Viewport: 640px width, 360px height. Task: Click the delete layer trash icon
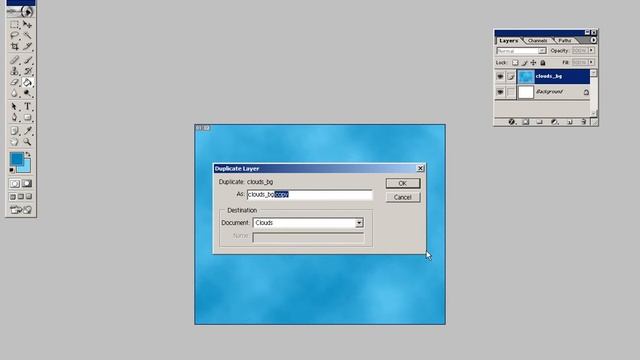(x=584, y=122)
